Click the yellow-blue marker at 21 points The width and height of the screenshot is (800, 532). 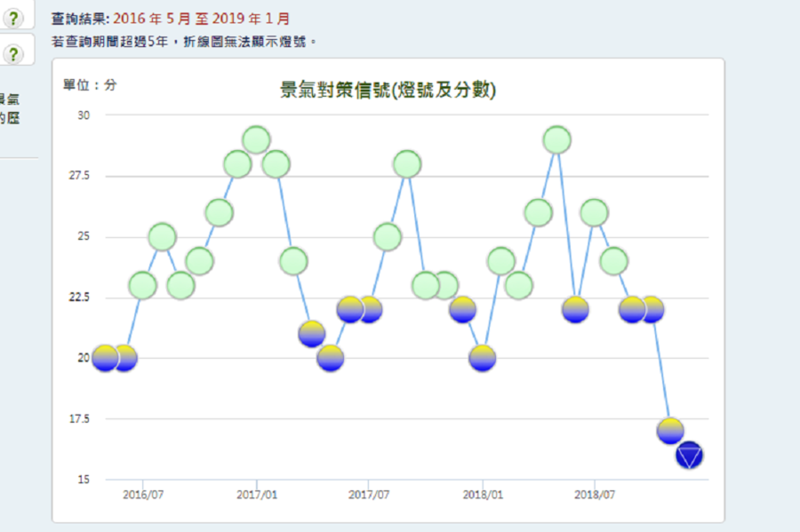tap(312, 334)
